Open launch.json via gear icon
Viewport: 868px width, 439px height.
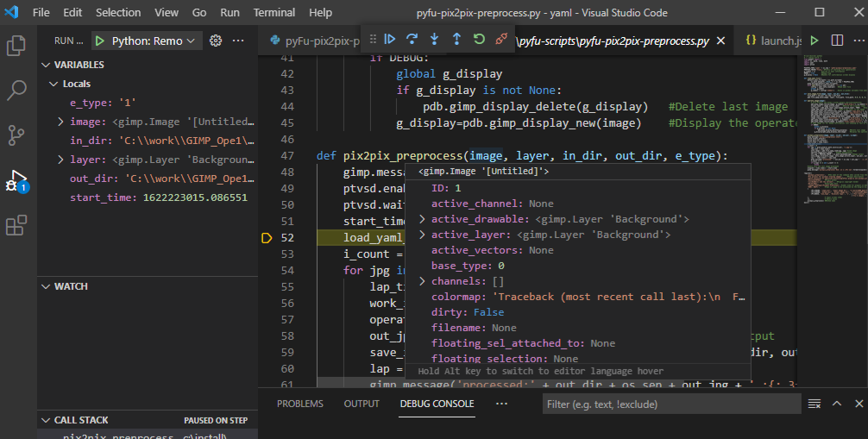(216, 41)
